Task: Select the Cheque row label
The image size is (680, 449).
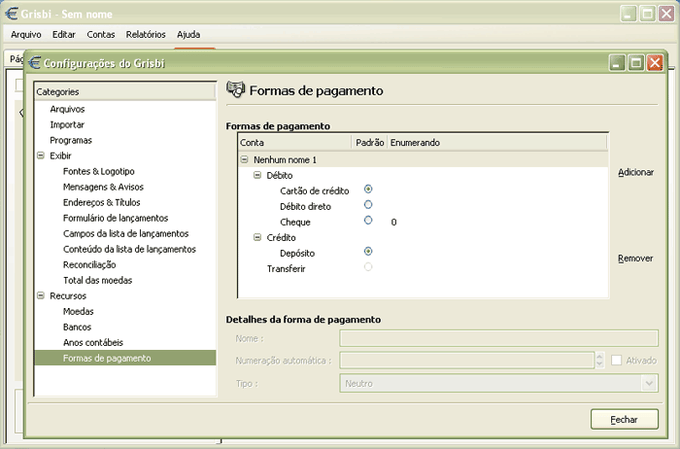Action: click(x=295, y=222)
